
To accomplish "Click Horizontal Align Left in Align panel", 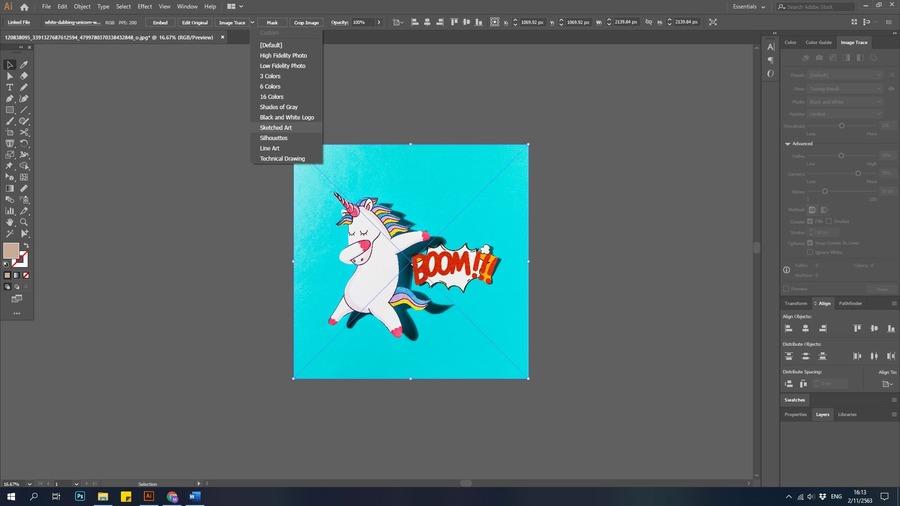I will pos(789,328).
